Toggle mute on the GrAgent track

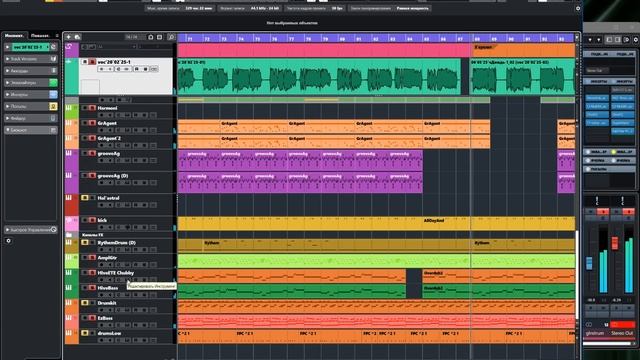pyautogui.click(x=85, y=123)
